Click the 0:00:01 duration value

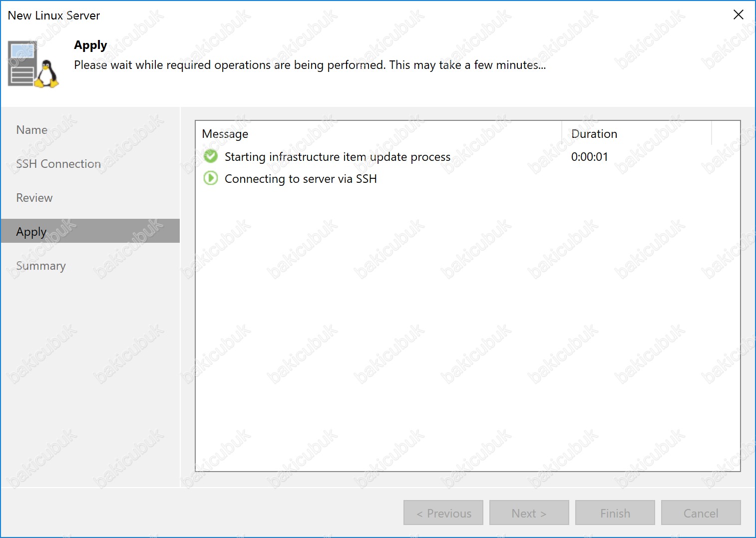click(x=590, y=157)
